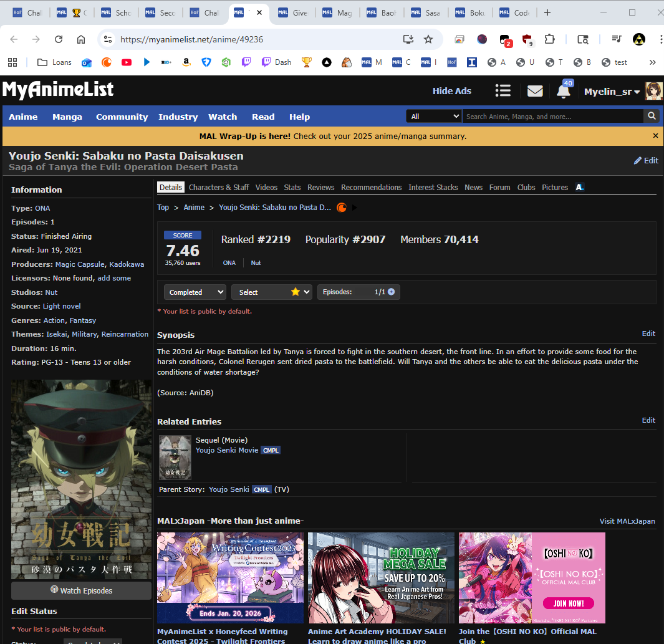Open the Watch nav menu

pos(223,117)
